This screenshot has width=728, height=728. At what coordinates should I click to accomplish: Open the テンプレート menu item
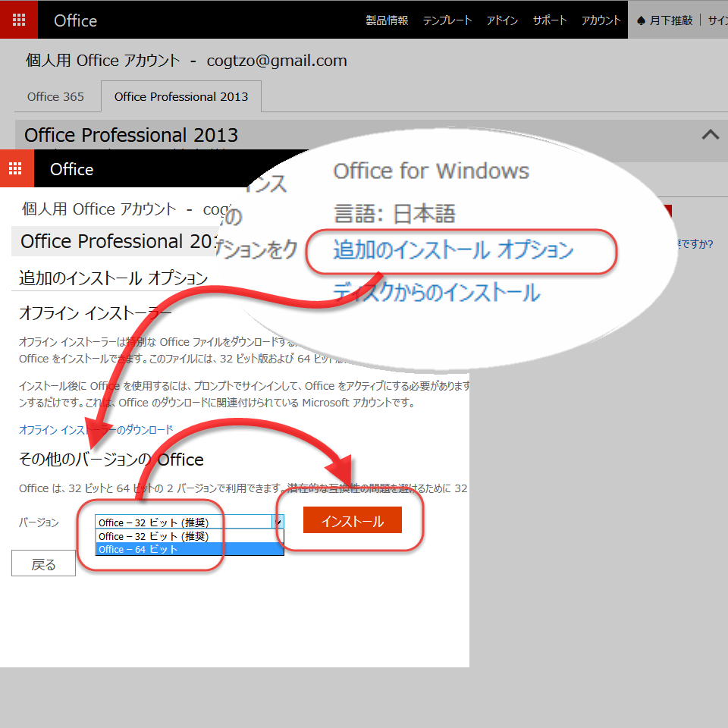point(447,20)
